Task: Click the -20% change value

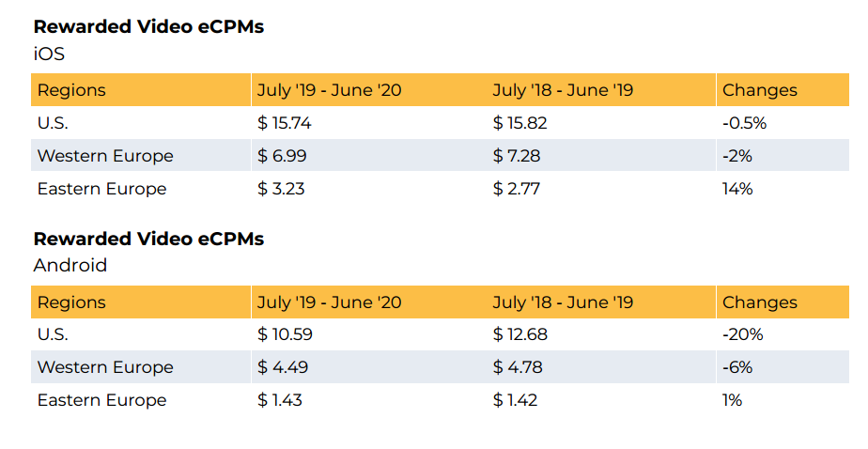Action: [742, 334]
